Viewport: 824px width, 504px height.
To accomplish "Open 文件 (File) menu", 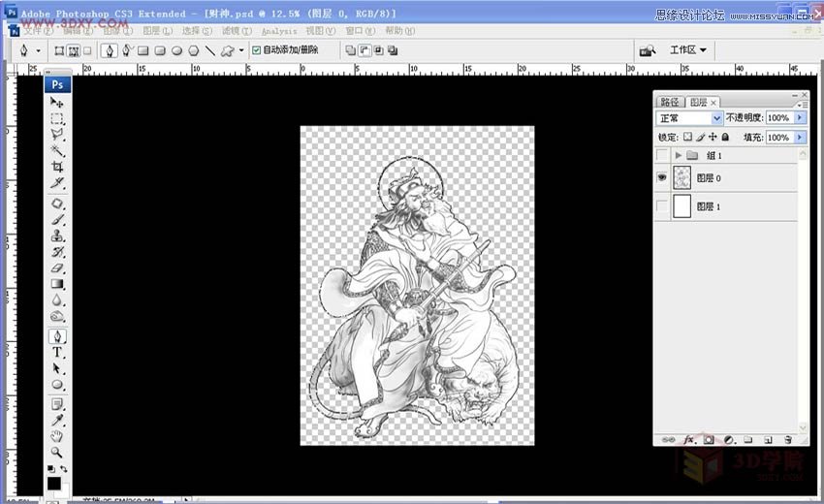I will [x=37, y=30].
